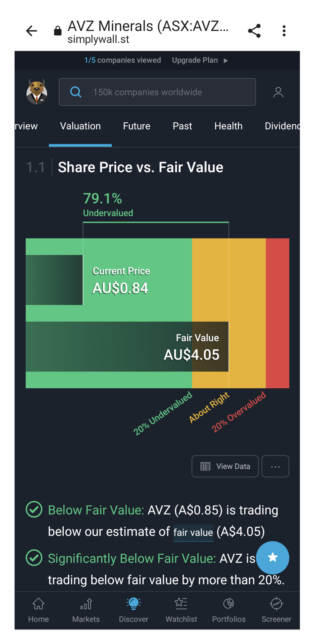
Task: Open Watchlist in bottom navigation
Action: [181, 610]
